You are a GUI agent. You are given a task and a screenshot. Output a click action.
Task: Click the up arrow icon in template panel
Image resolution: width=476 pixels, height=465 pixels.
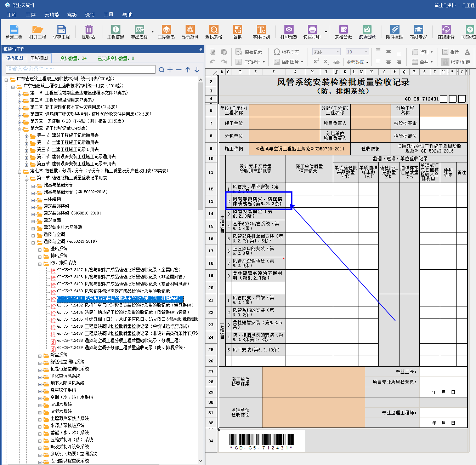pyautogui.click(x=188, y=70)
